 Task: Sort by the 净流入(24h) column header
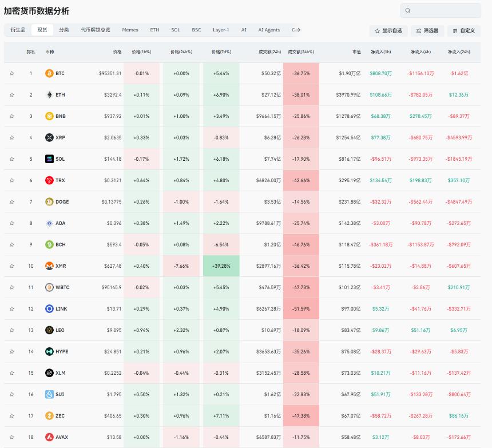[459, 51]
